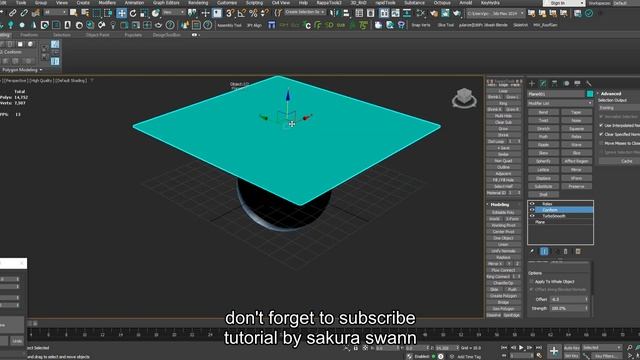This screenshot has height=360, width=640.
Task: Click the Bend modifier button
Action: [543, 112]
